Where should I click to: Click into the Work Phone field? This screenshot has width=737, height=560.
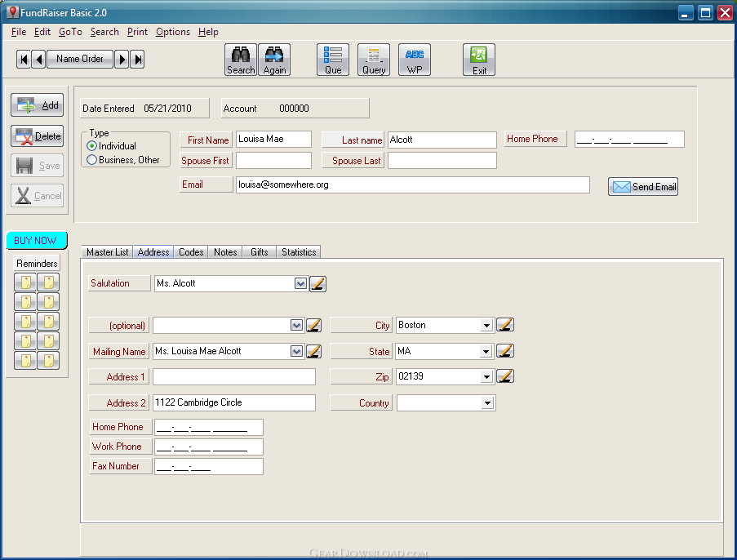(209, 447)
